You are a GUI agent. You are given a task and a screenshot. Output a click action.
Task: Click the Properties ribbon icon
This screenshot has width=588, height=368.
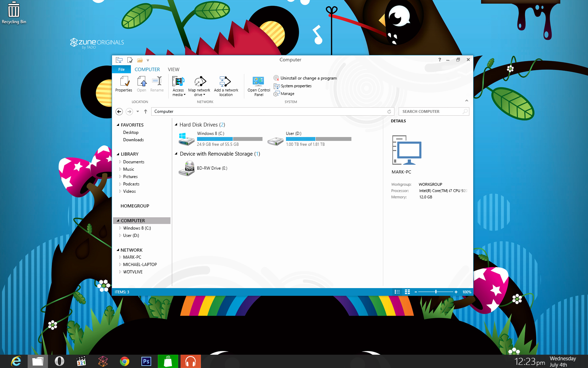click(124, 82)
